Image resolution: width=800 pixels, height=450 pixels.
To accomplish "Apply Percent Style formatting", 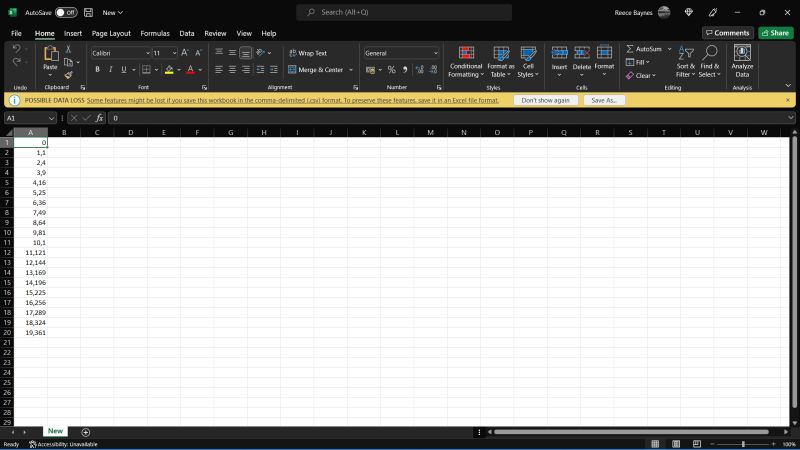I will (391, 70).
